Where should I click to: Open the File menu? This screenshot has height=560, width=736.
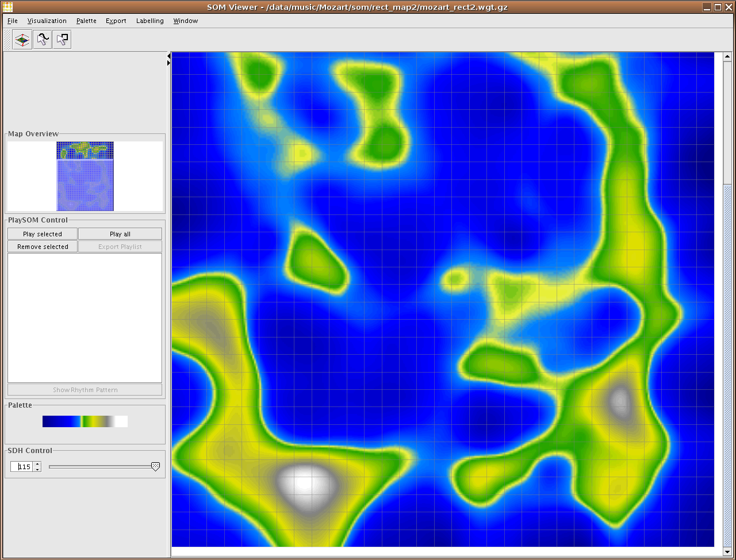[13, 21]
